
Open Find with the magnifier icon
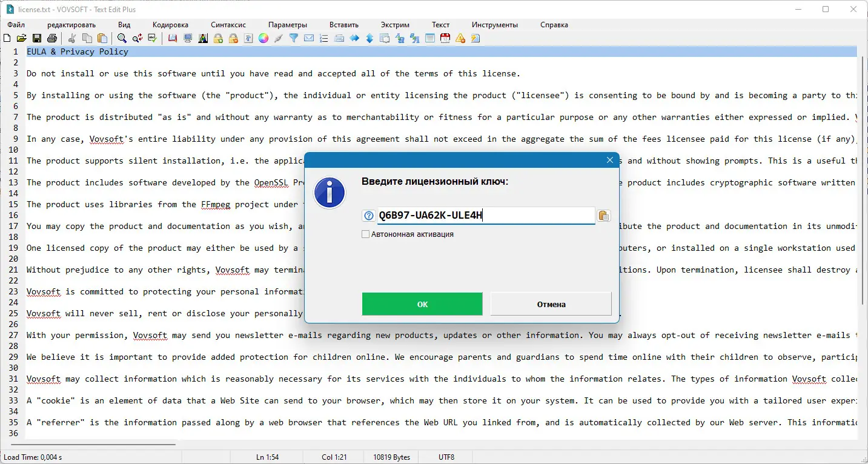[x=122, y=38]
